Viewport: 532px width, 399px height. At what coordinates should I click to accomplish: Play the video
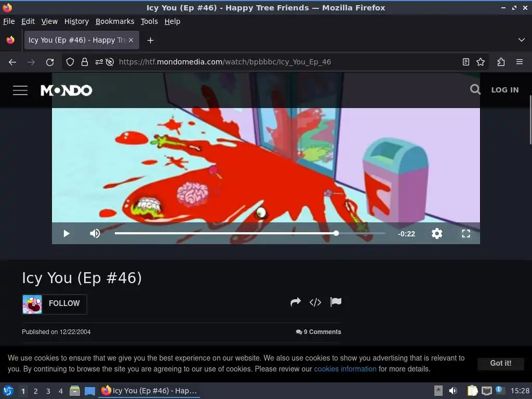click(x=66, y=233)
